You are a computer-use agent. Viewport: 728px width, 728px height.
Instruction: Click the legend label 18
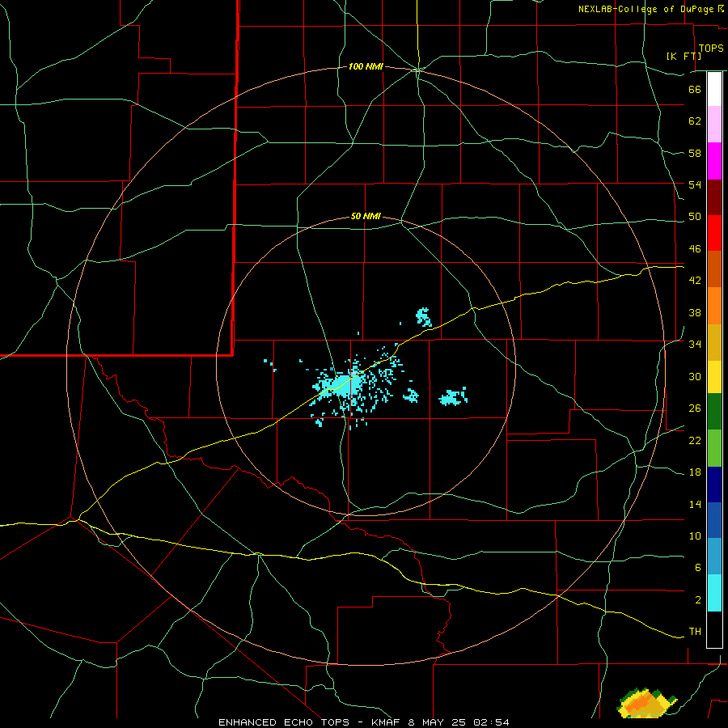pyautogui.click(x=695, y=472)
